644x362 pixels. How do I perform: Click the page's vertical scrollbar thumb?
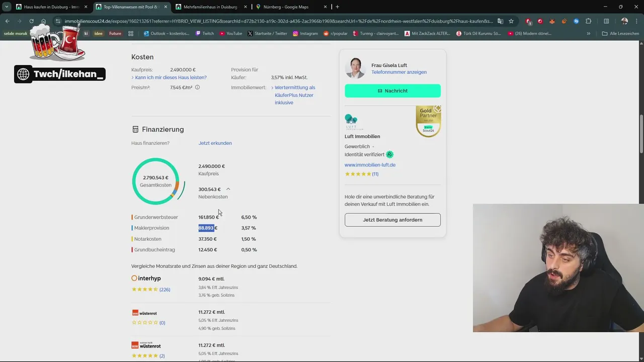(x=641, y=134)
